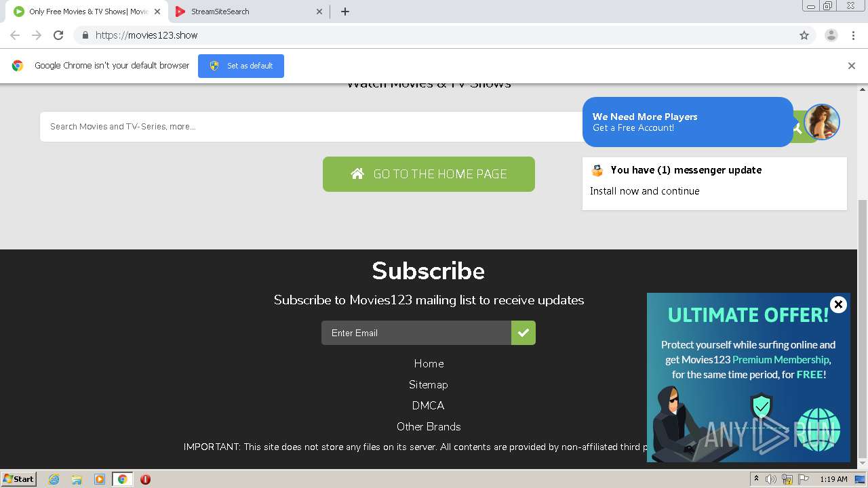Open the Other Brands footer link
Viewport: 868px width, 488px height.
429,427
